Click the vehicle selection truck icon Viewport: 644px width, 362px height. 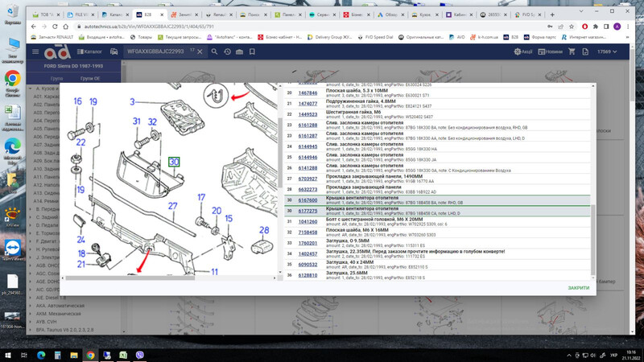(x=114, y=51)
